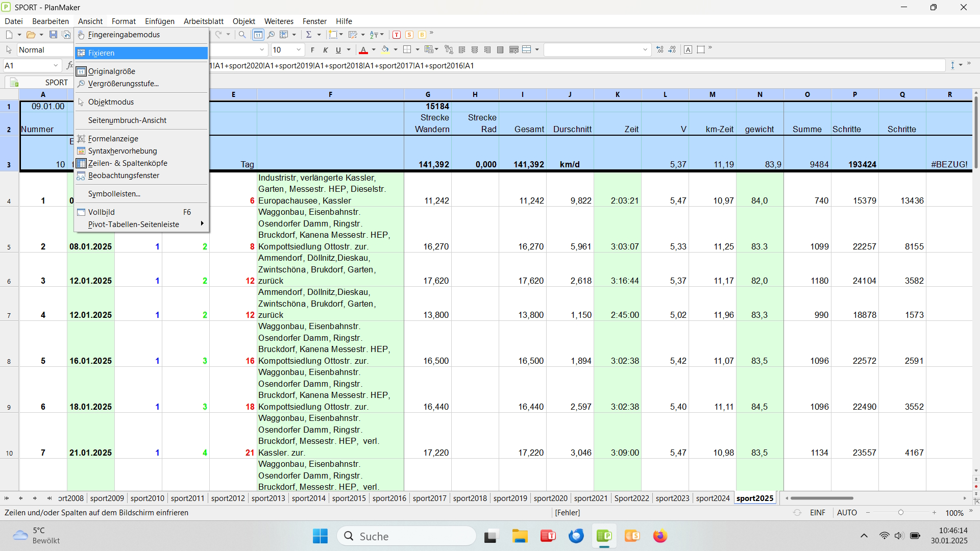Apply bold with the F icon
This screenshot has width=980, height=551.
(x=312, y=50)
